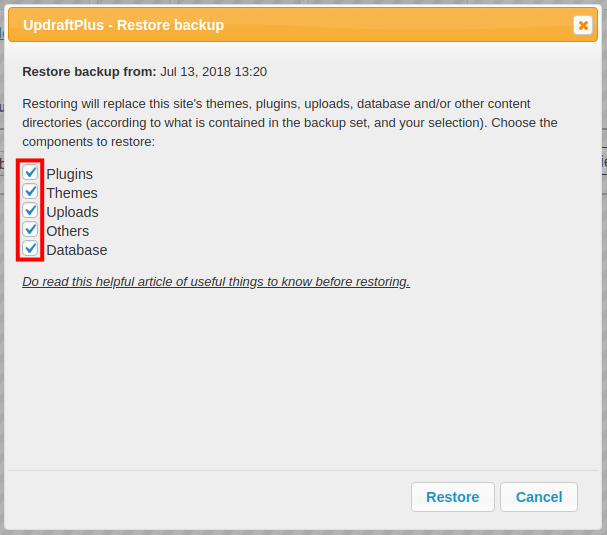
Task: Click the Themes label text
Action: [72, 193]
